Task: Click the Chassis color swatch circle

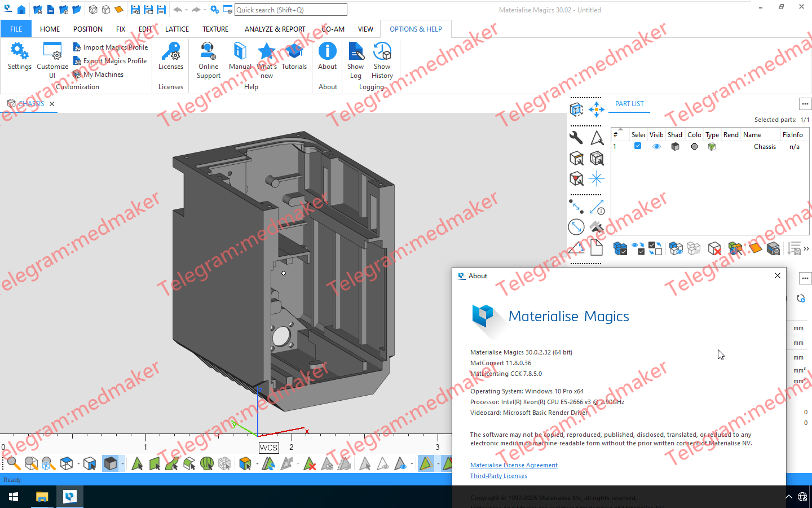Action: [x=694, y=146]
